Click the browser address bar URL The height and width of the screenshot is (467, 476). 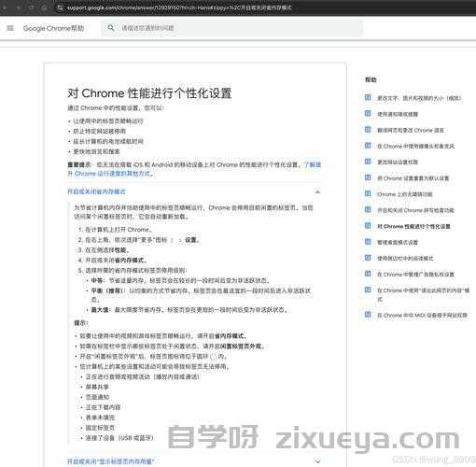179,7
